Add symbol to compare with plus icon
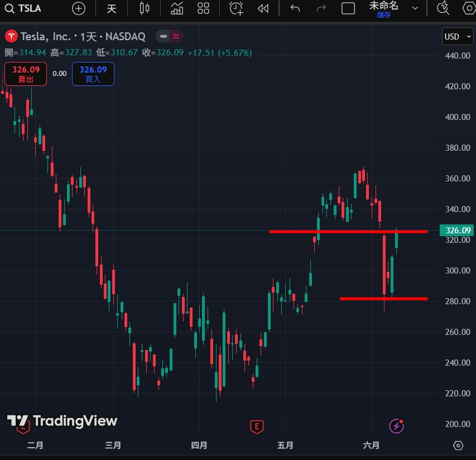This screenshot has height=460, width=476. tap(79, 8)
